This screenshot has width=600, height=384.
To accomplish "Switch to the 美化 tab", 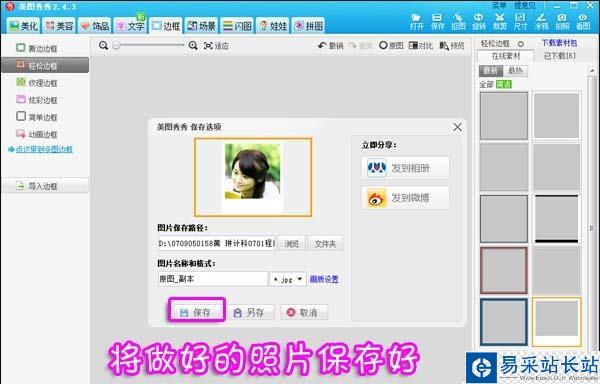I will (23, 26).
